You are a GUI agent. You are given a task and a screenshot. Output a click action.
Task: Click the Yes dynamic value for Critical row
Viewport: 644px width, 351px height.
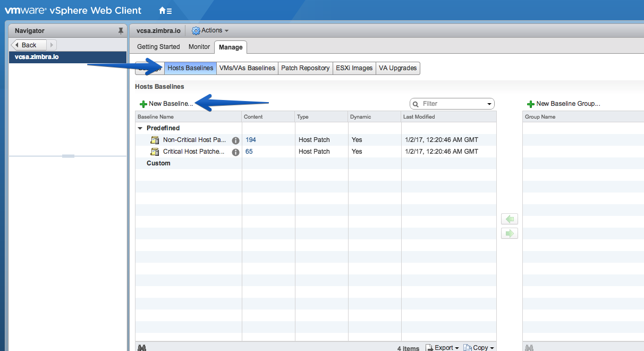[357, 152]
